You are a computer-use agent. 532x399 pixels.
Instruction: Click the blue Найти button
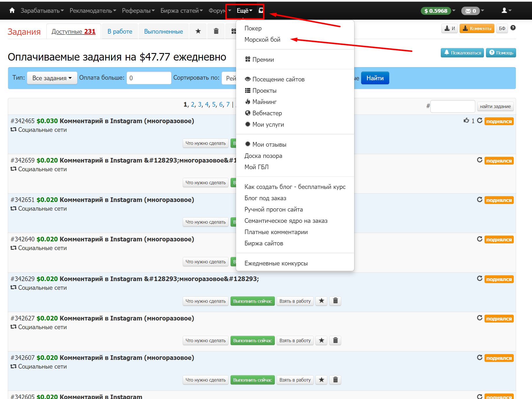375,78
